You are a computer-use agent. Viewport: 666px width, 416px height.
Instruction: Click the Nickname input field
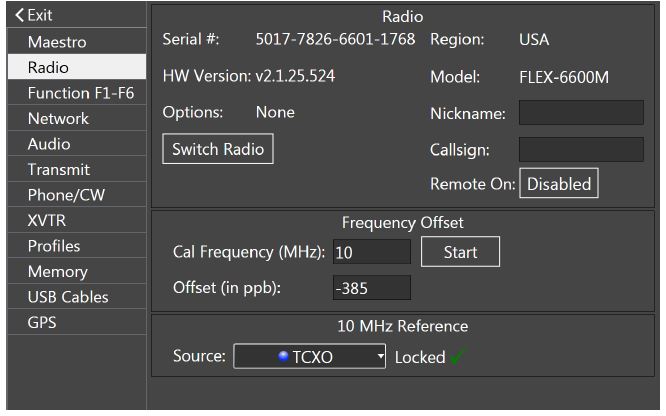(x=581, y=113)
